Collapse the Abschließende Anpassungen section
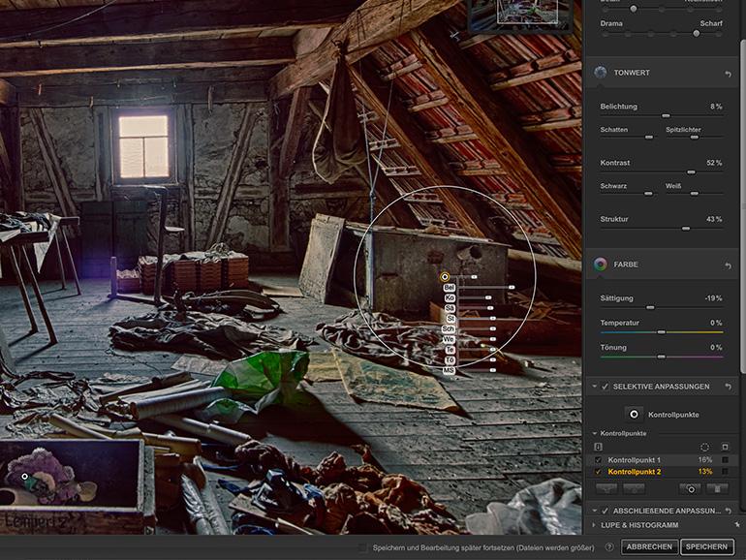Viewport: 746px width, 560px height. pos(594,511)
